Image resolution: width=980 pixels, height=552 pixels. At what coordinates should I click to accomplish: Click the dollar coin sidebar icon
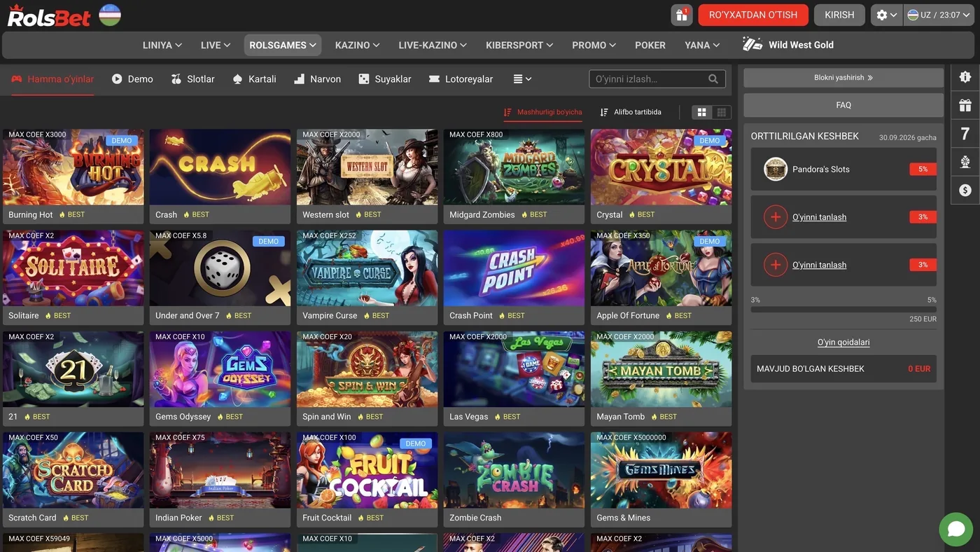(x=965, y=190)
